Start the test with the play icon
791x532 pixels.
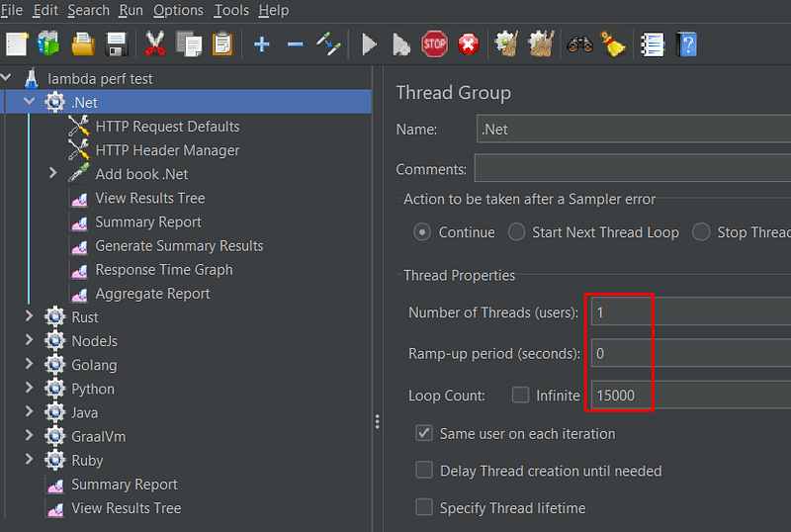(369, 44)
